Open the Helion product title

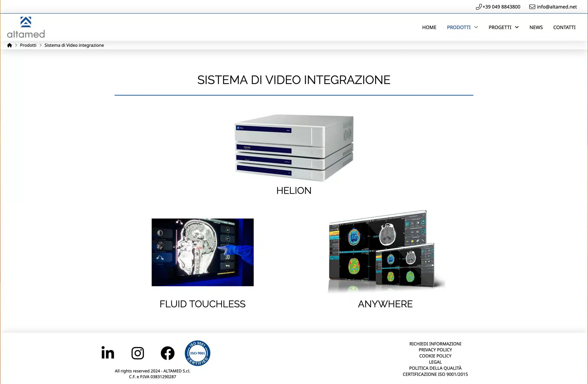click(294, 191)
